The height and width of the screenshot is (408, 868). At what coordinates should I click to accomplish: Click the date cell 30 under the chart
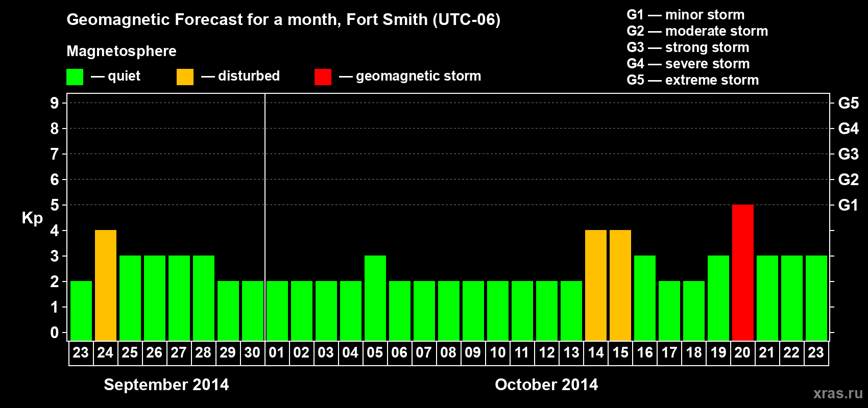click(253, 353)
